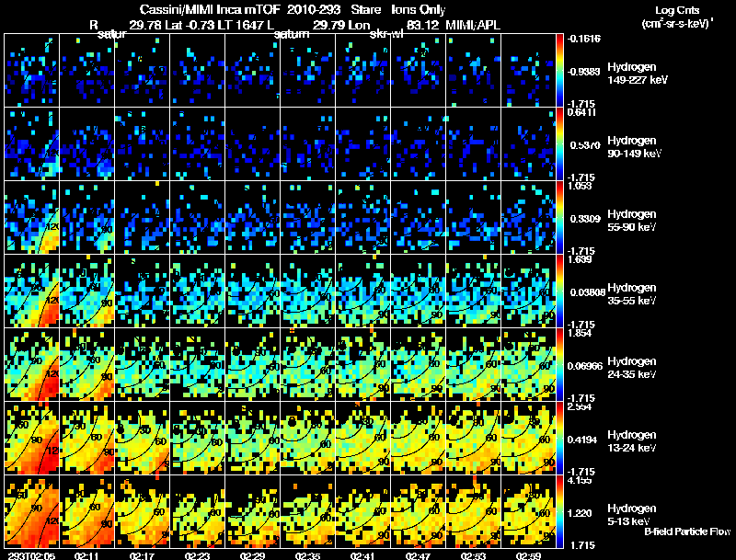Click the color scale bar for 149-227 keV row

559,71
